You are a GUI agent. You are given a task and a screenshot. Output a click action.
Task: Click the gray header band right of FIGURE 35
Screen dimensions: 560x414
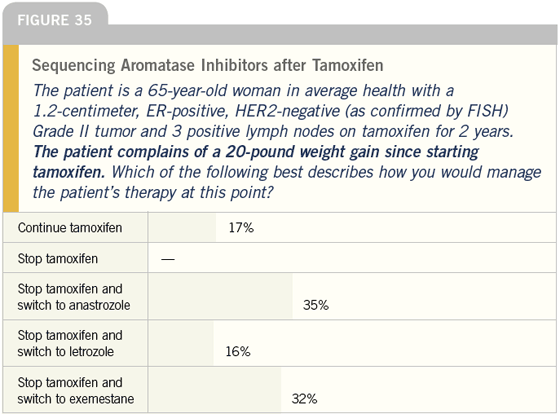click(332, 35)
